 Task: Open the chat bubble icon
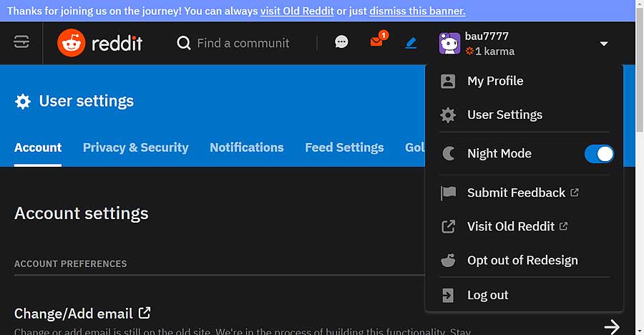(341, 42)
